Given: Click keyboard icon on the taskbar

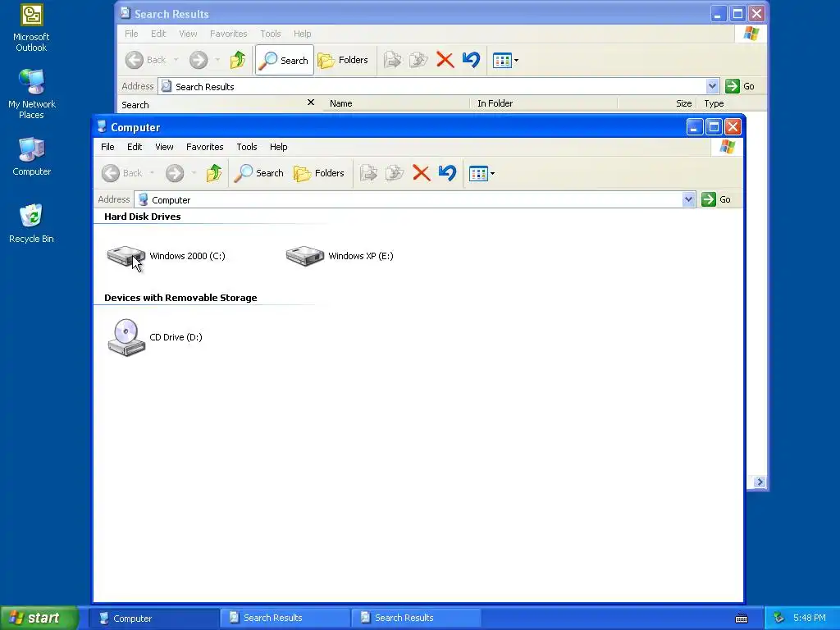Looking at the screenshot, I should (x=742, y=619).
